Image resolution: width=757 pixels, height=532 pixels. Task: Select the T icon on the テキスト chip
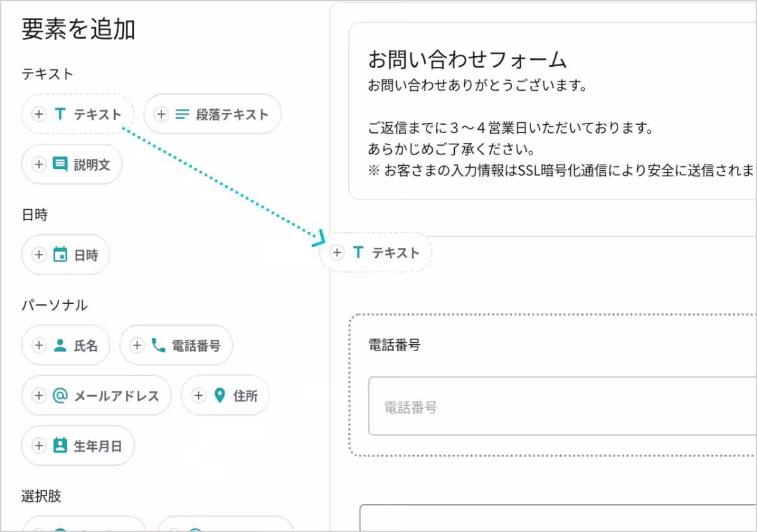[x=60, y=114]
